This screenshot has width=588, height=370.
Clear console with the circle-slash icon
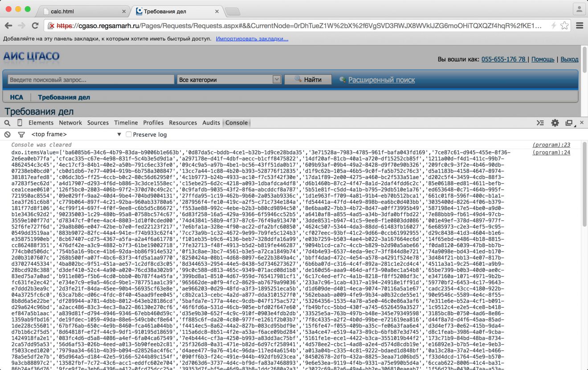tap(8, 134)
